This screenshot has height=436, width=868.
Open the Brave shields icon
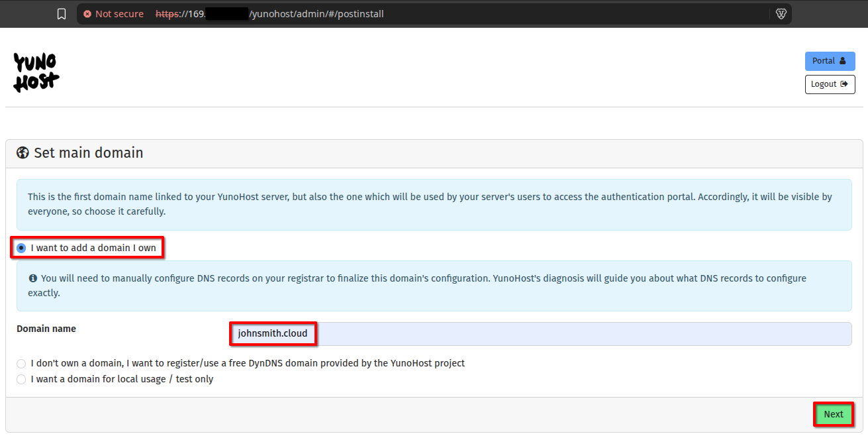781,14
